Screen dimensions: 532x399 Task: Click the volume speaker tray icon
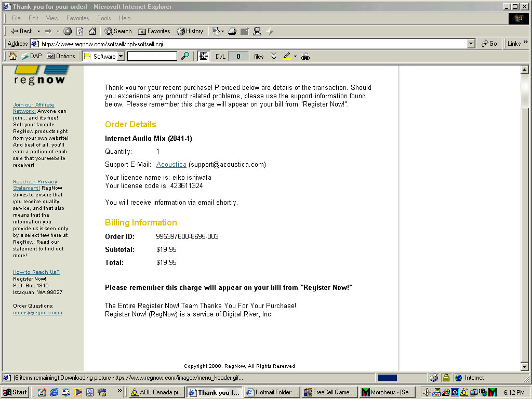coord(426,393)
